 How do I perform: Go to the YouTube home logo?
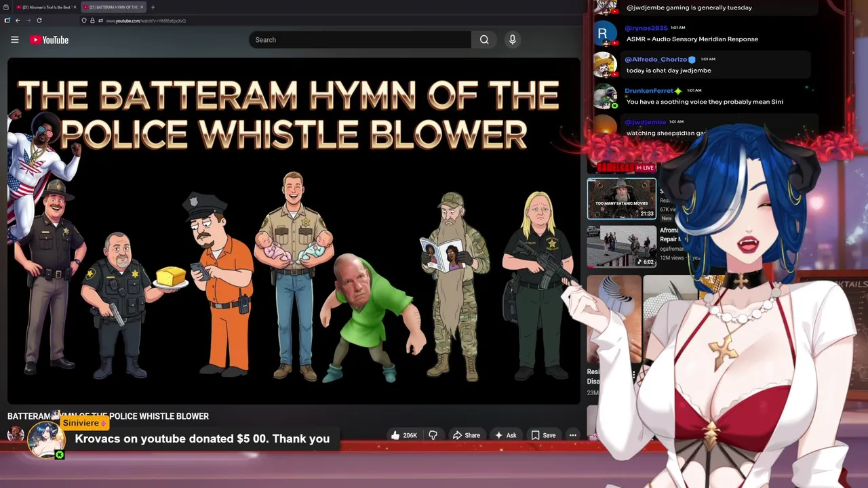coord(50,40)
